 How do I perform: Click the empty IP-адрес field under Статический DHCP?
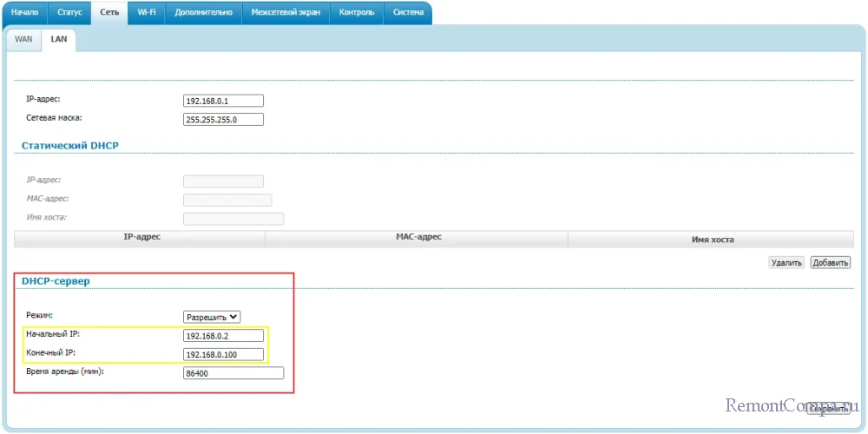point(223,181)
